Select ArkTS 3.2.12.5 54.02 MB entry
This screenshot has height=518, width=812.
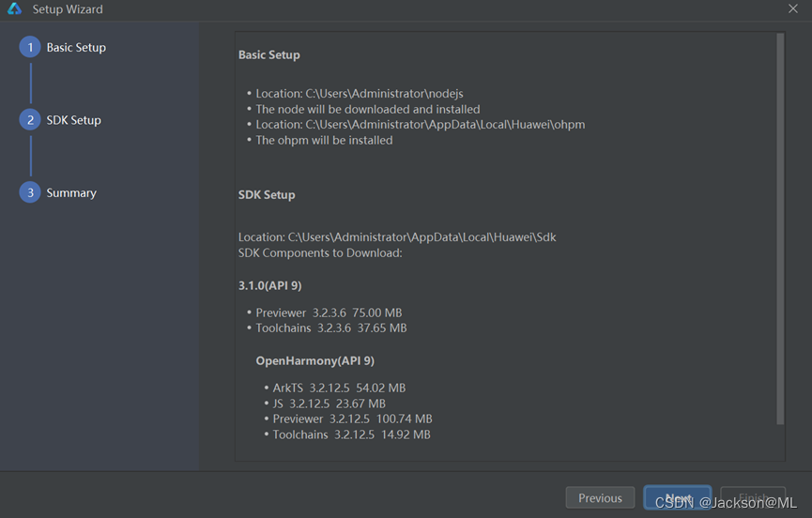click(x=339, y=388)
